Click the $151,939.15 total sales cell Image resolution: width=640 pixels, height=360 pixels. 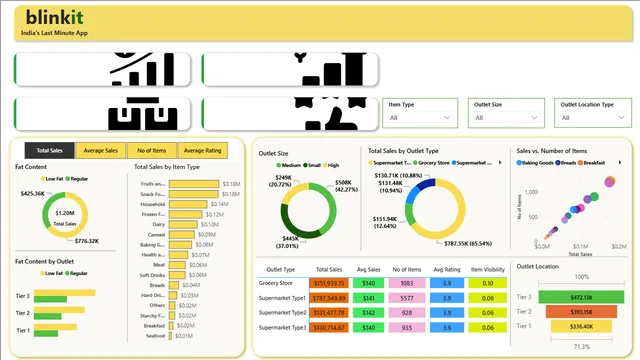329,283
